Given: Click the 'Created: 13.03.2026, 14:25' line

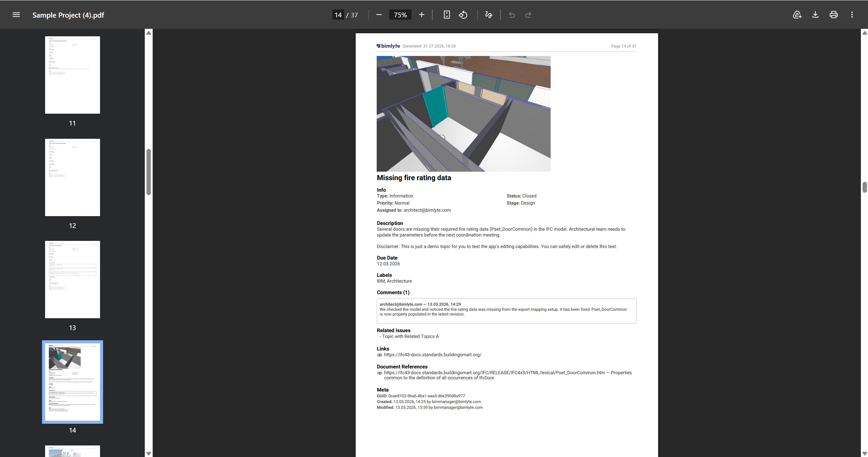Looking at the screenshot, I should pyautogui.click(x=429, y=402).
